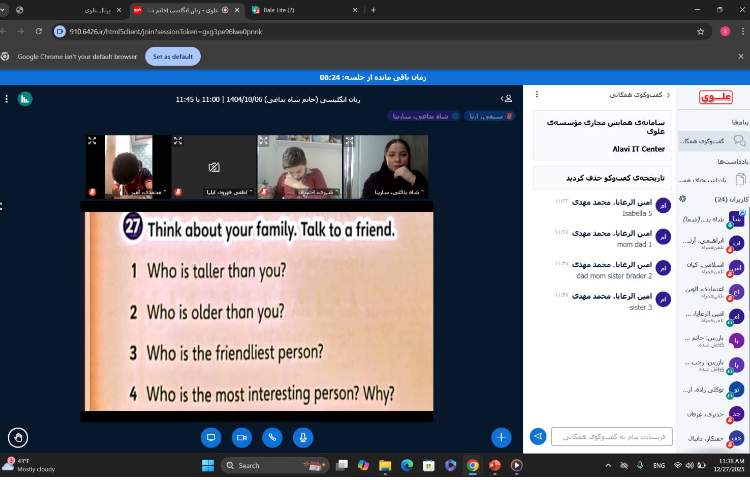Open the shared notes item in sidebar

point(712,180)
